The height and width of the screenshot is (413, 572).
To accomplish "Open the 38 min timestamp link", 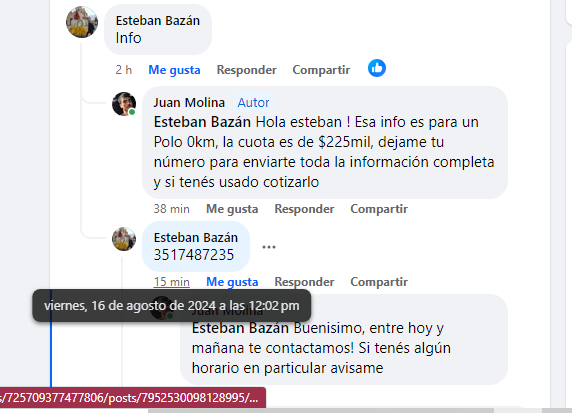I will click(171, 209).
